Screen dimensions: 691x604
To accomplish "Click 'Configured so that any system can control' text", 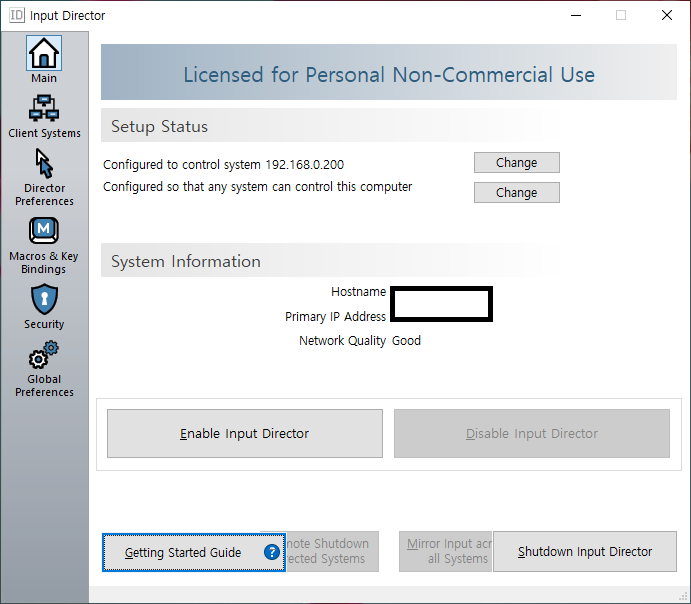I will point(257,187).
